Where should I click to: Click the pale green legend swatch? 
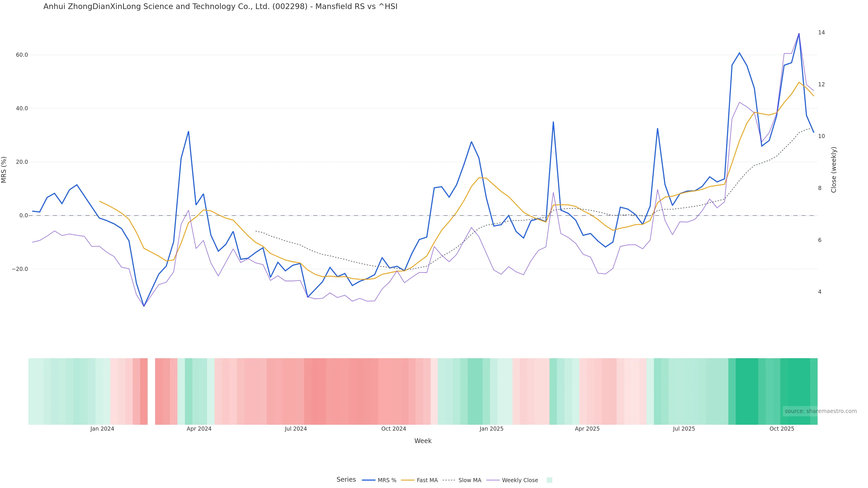549,480
